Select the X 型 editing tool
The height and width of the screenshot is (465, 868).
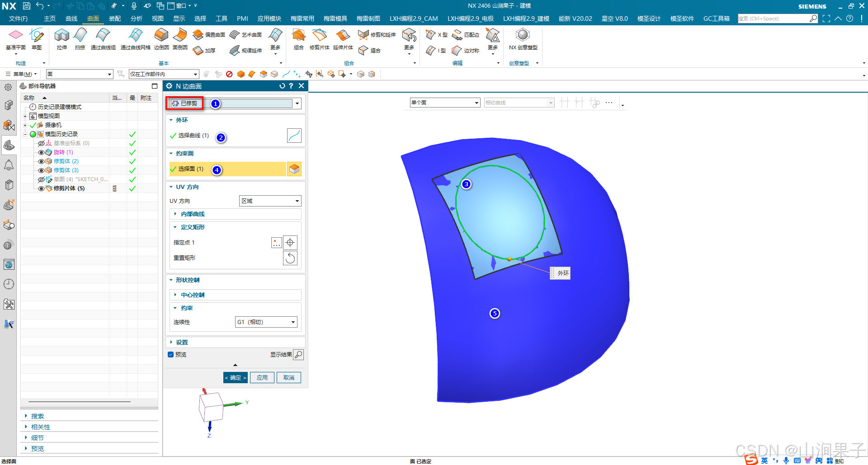437,35
